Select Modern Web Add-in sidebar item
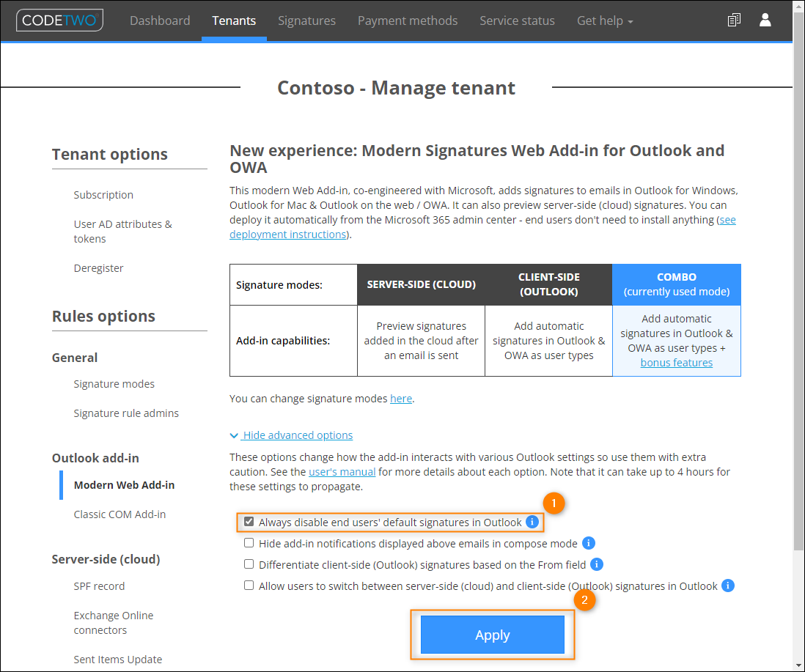The height and width of the screenshot is (672, 805). [x=124, y=485]
